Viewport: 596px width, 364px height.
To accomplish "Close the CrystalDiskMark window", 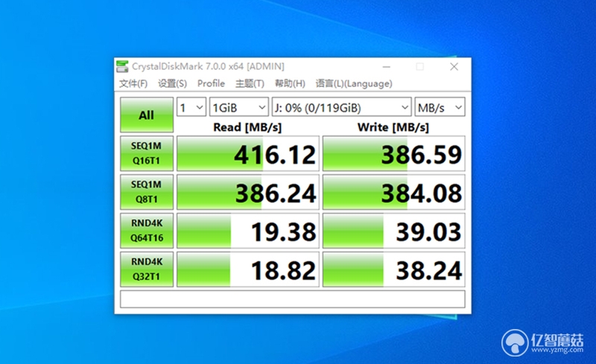I will [454, 67].
